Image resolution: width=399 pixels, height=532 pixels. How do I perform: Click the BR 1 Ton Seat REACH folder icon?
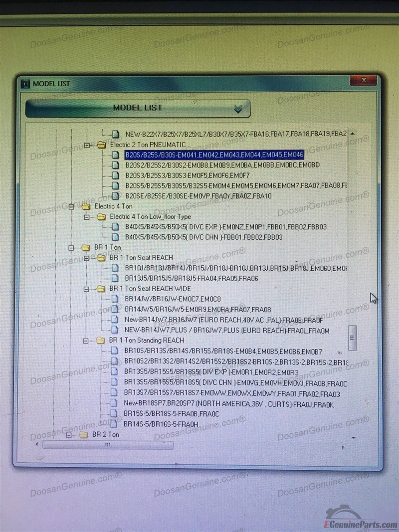point(101,258)
